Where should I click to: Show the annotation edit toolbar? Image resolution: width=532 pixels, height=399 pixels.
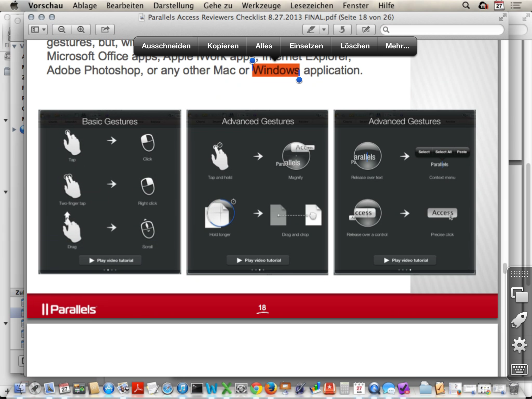pos(365,29)
